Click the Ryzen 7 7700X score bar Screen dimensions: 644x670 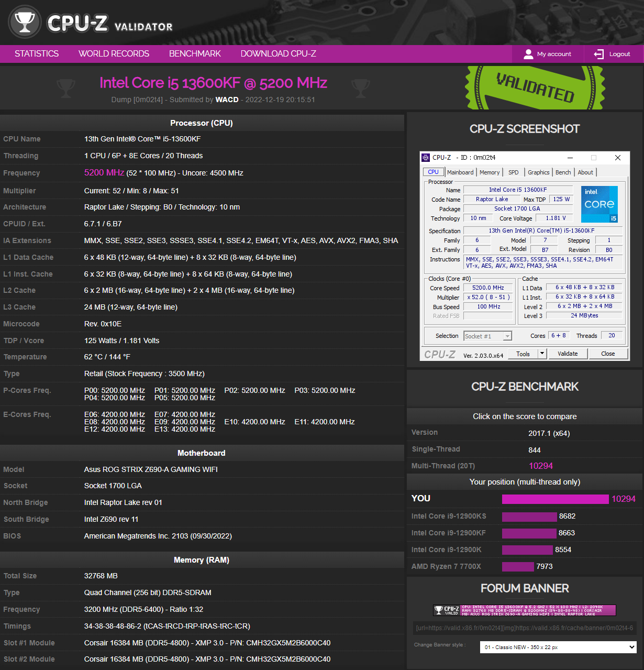(518, 567)
